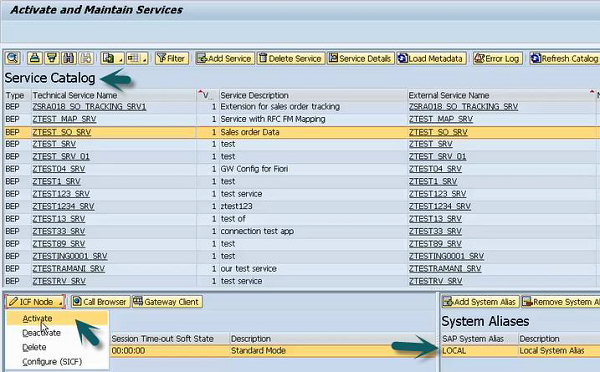Open technical service ZTEST_SRV link
This screenshot has height=372, width=600.
(x=54, y=144)
